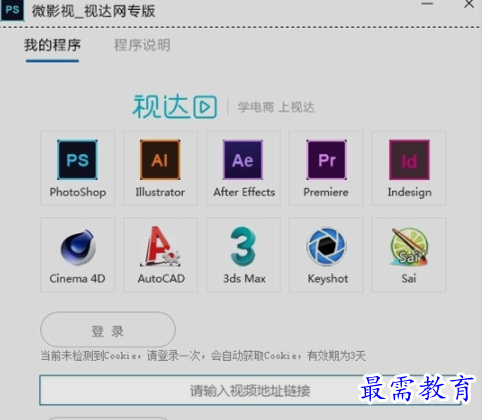Viewport: 482px width, 420px height.
Task: Open the Premiere program tile
Action: pyautogui.click(x=326, y=168)
